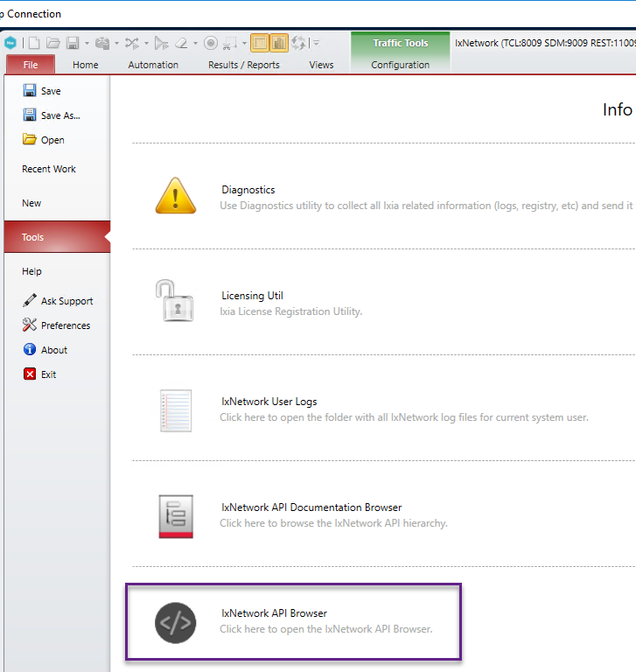Click the code brackets API Browser icon
Viewport: 636px width, 672px height.
(x=175, y=623)
